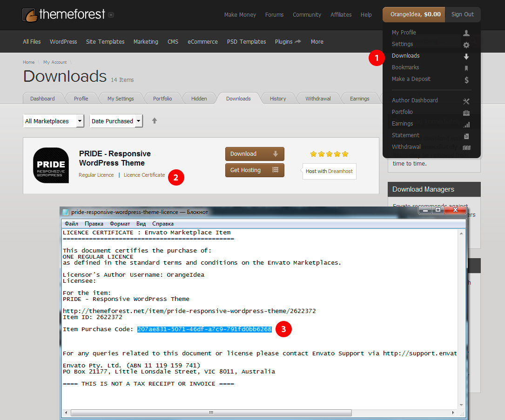Click PRIDE - Responsive WordPress Theme title
505x420 pixels.
point(114,158)
